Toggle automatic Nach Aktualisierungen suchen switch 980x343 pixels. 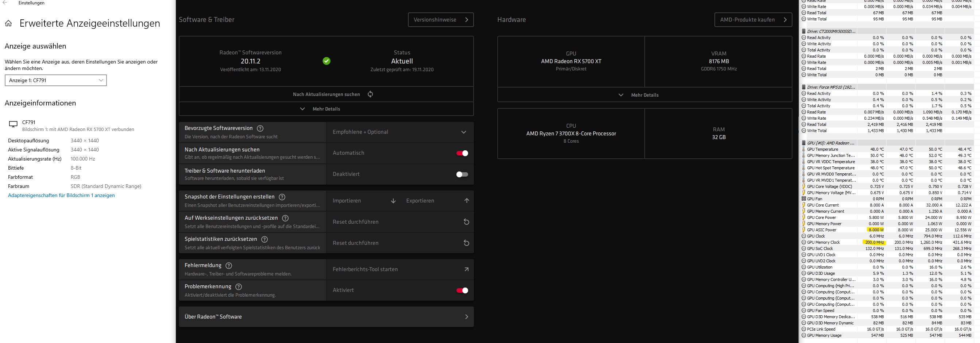point(462,153)
